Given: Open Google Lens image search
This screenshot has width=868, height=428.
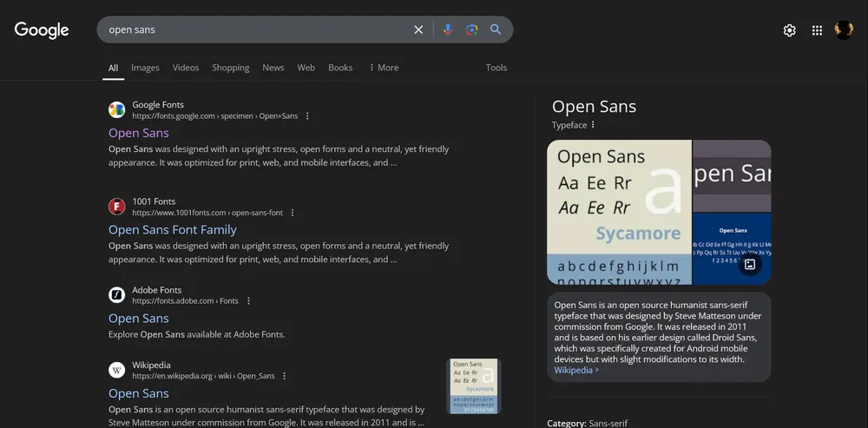Looking at the screenshot, I should [x=471, y=30].
